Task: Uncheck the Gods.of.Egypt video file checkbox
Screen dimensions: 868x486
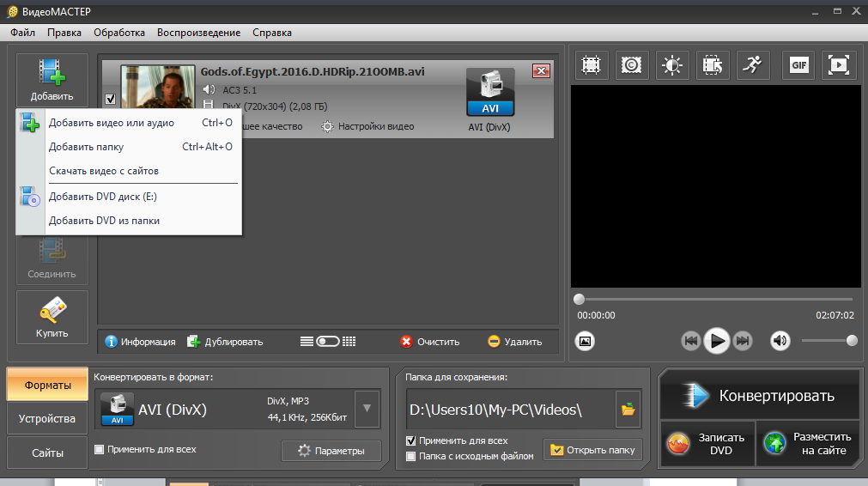Action: [110, 100]
